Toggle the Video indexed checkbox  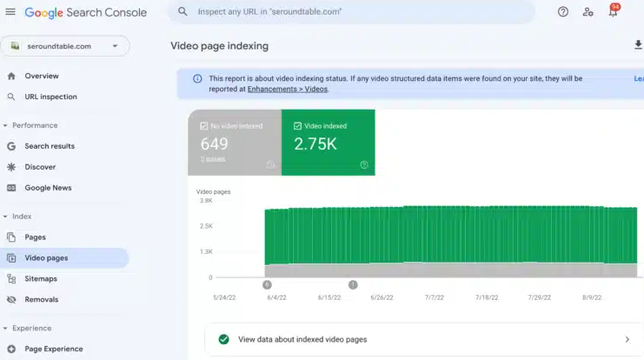[x=298, y=126]
